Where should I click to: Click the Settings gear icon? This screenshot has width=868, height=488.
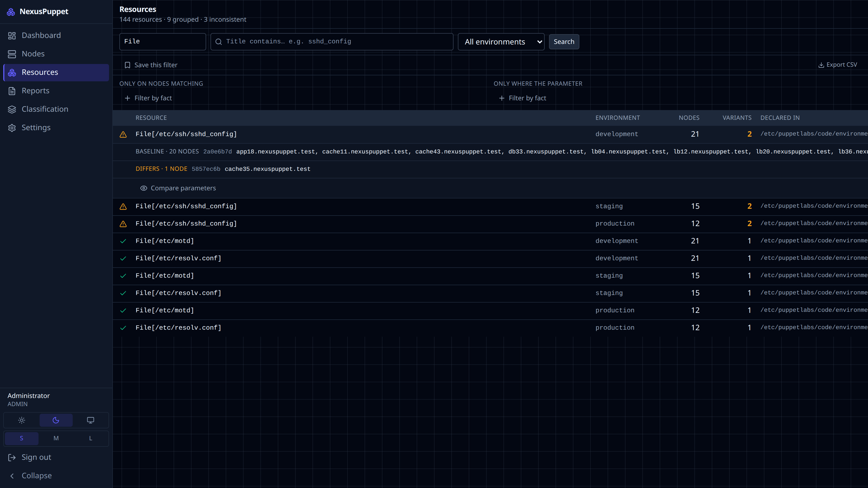point(12,128)
